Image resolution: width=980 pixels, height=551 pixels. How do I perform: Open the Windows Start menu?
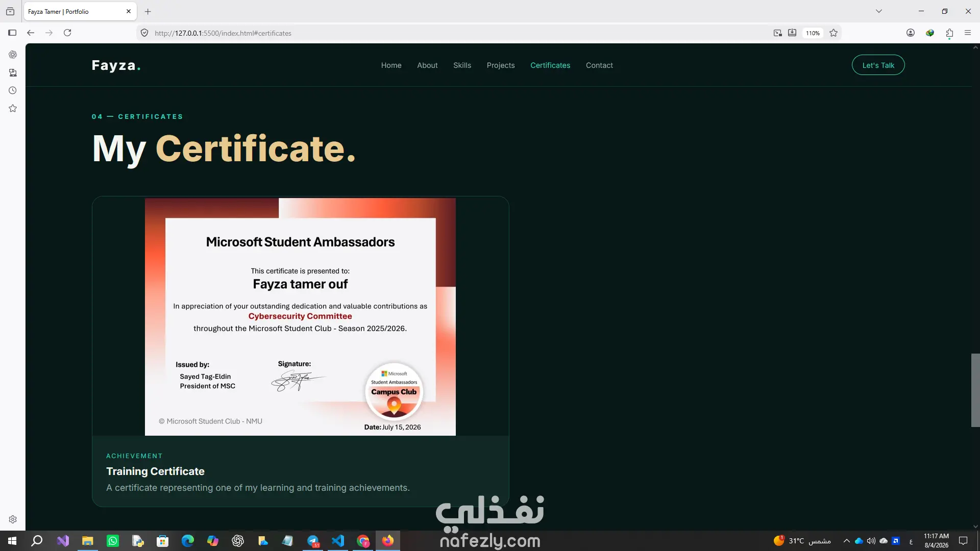tap(12, 541)
